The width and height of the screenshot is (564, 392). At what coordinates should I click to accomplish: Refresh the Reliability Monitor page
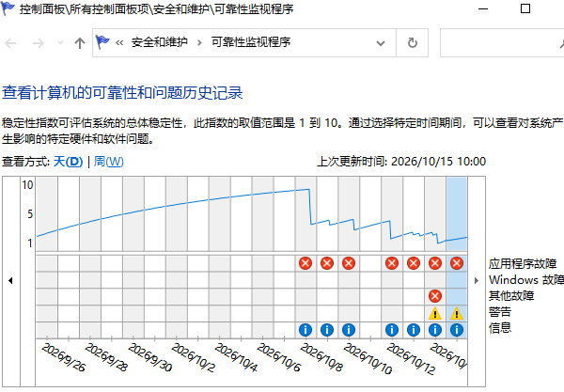click(x=413, y=43)
